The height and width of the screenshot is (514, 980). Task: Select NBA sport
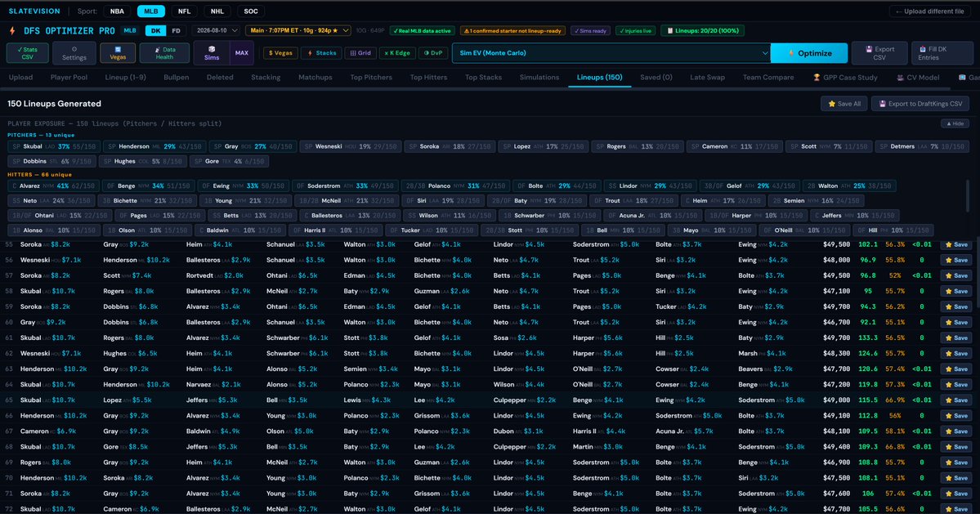click(x=117, y=11)
